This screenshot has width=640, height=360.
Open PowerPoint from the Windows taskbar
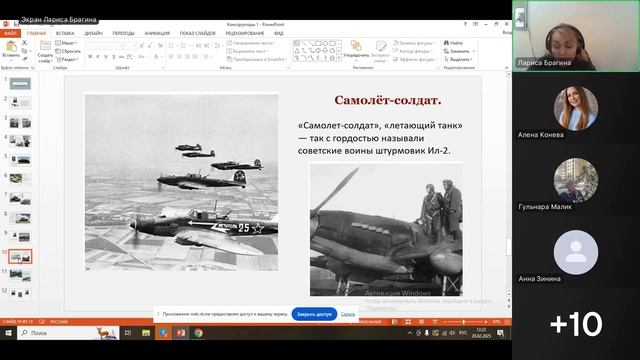coord(181,333)
